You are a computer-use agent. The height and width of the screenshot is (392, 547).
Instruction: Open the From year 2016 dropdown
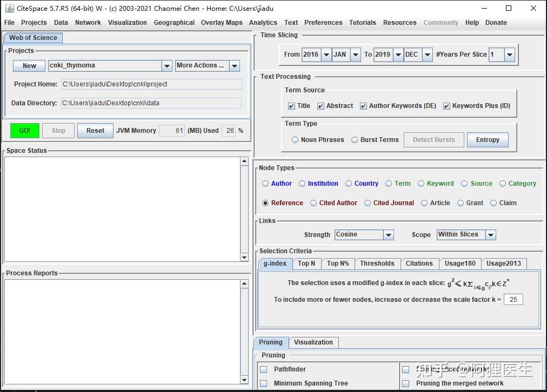pos(326,55)
